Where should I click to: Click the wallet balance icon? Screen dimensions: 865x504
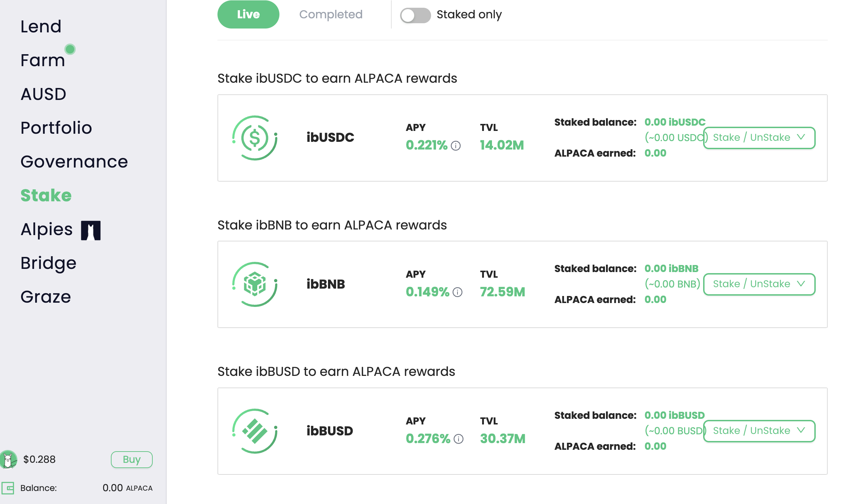[x=8, y=488]
